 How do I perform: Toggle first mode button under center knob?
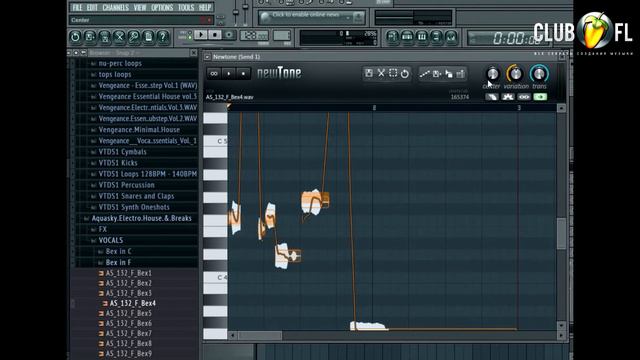[492, 97]
